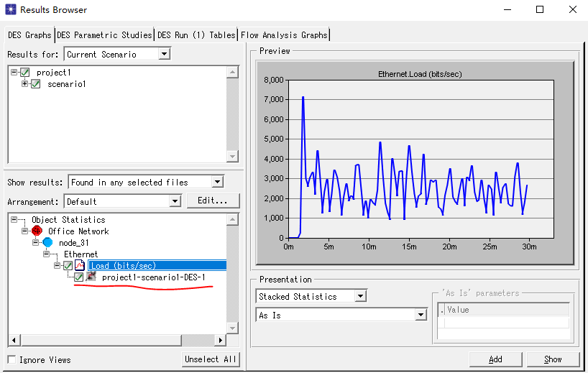
Task: Click statistics tree horizontal scroll left arrow
Action: (14, 340)
